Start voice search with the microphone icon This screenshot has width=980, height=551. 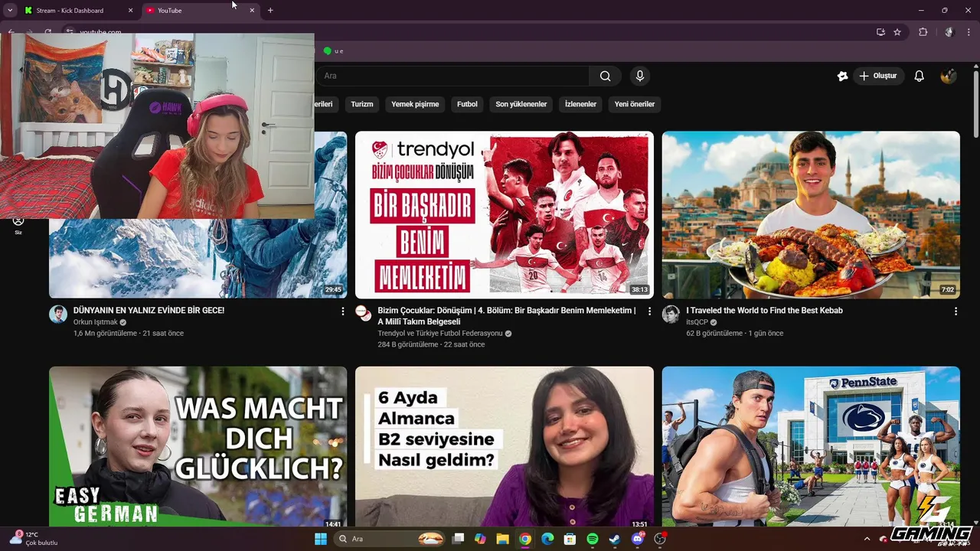point(640,76)
